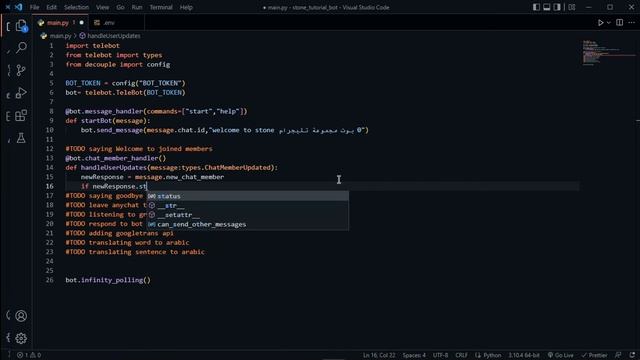Open the Customize Layout icon

[x=572, y=7]
